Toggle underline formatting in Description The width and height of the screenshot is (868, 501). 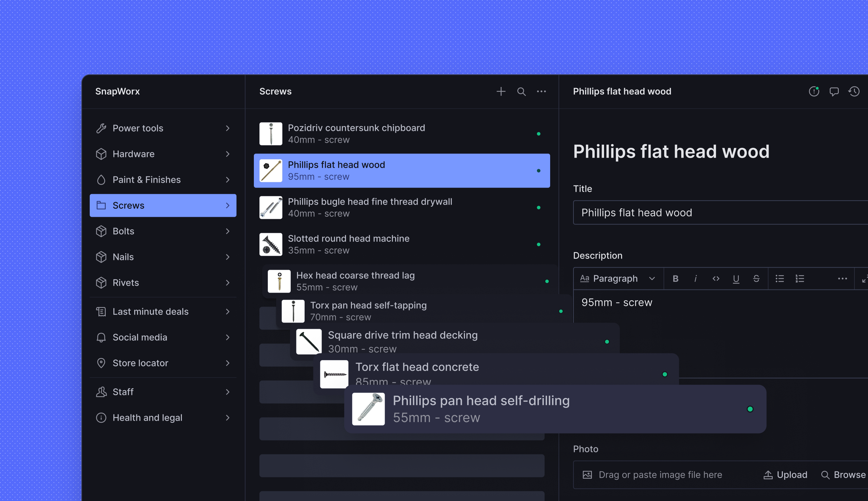[736, 279]
